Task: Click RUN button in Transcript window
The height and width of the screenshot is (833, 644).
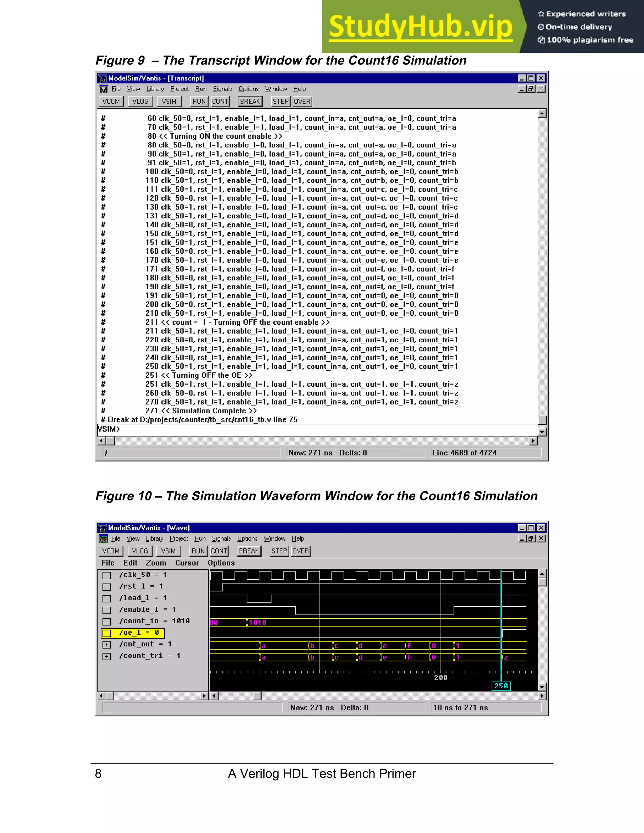Action: pyautogui.click(x=199, y=102)
